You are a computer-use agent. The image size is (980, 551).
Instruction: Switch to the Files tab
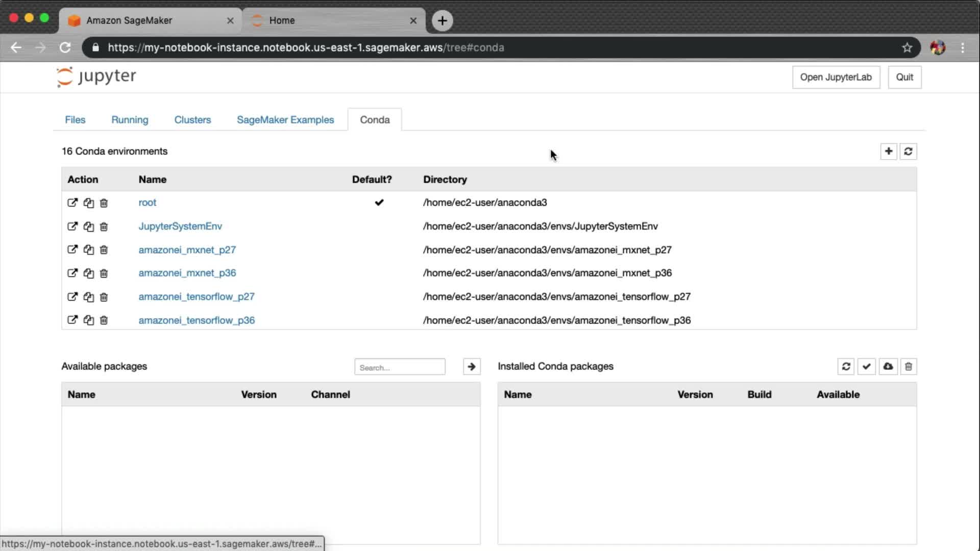[75, 119]
